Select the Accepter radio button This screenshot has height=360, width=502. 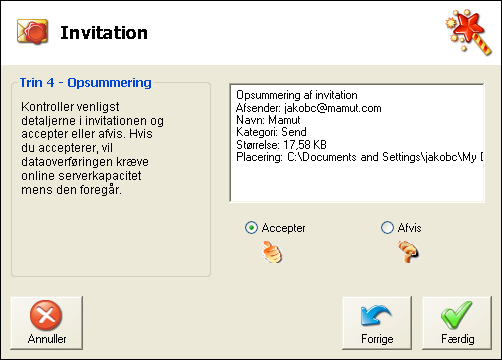[x=251, y=228]
